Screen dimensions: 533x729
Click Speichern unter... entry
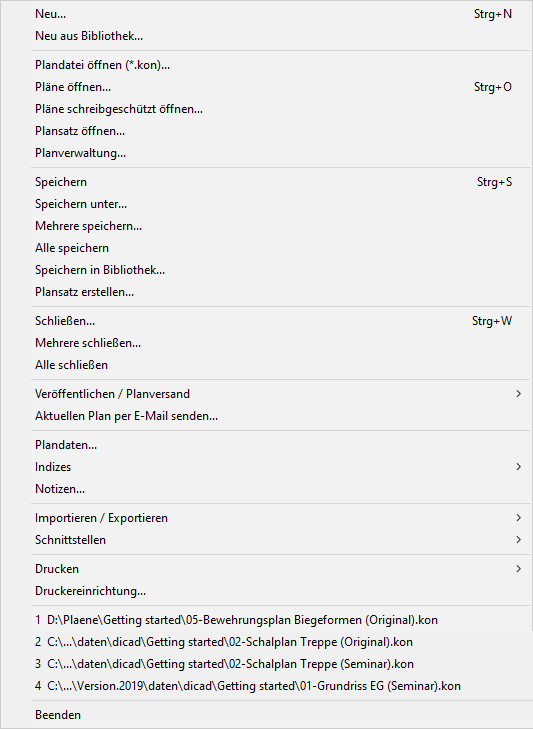(280, 204)
